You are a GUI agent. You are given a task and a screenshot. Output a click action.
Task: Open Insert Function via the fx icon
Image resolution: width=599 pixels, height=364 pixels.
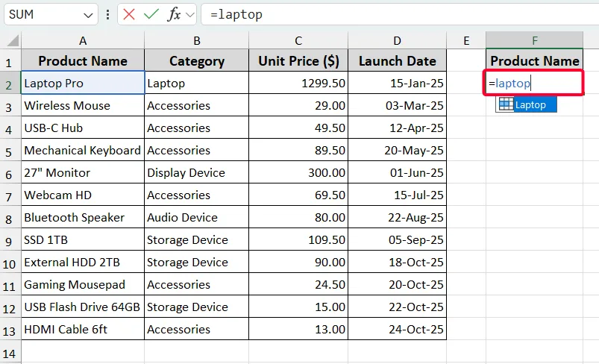pyautogui.click(x=174, y=14)
